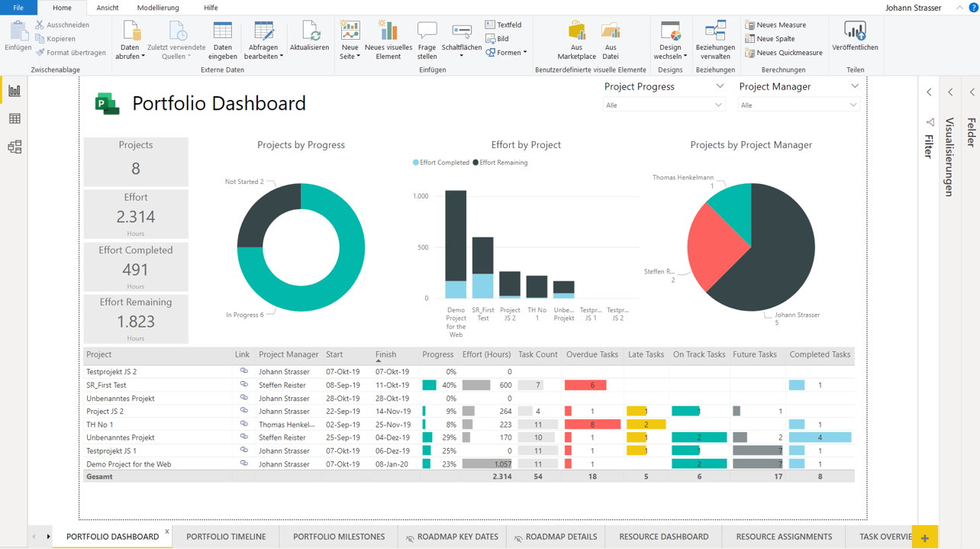Image resolution: width=980 pixels, height=549 pixels.
Task: Open link icon for SR_First Test row
Action: [x=243, y=385]
